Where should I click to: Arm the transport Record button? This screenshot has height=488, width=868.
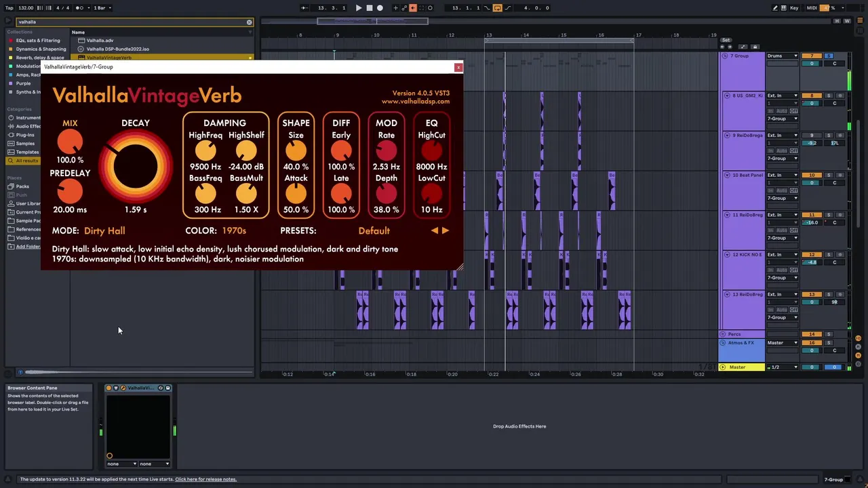(380, 8)
